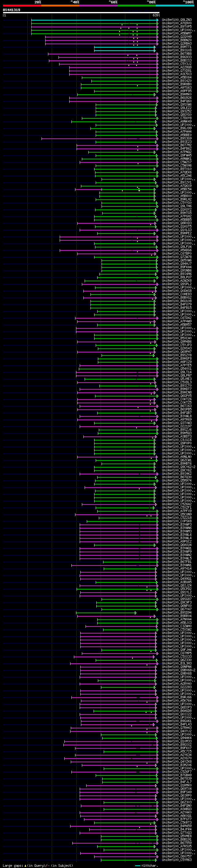Click the red segment of the identity legend
197x868 pixels.
(22, 6)
